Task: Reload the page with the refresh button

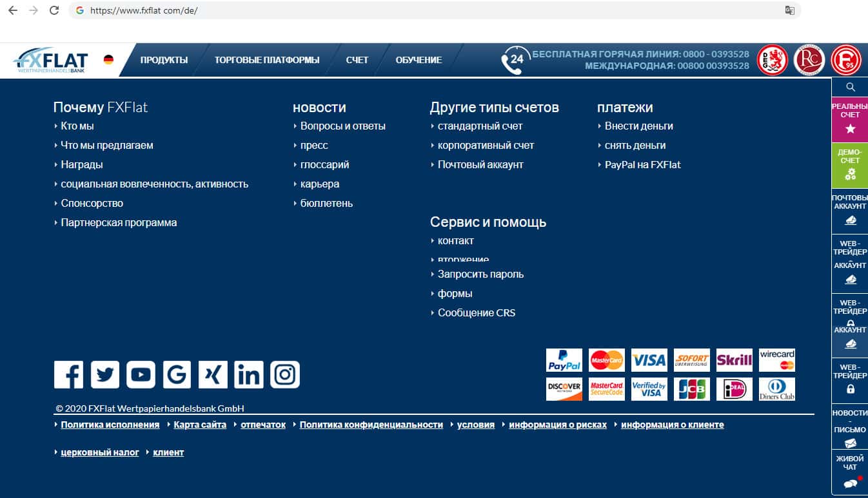Action: pos(54,10)
